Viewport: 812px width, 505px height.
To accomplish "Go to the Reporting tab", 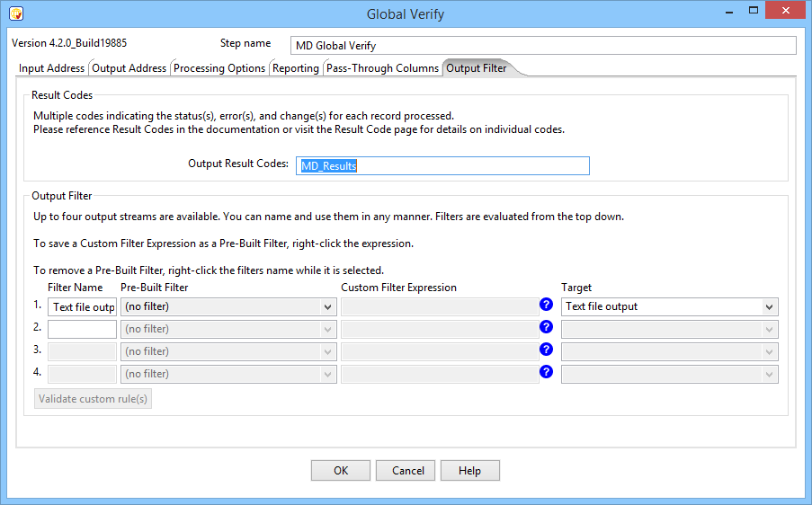I will [296, 68].
